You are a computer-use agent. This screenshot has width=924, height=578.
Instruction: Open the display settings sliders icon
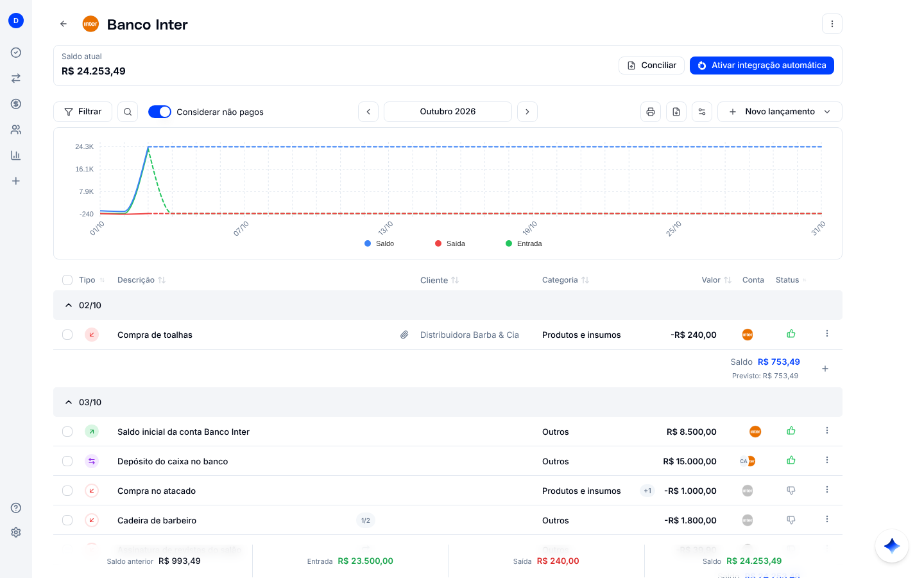[x=702, y=112]
